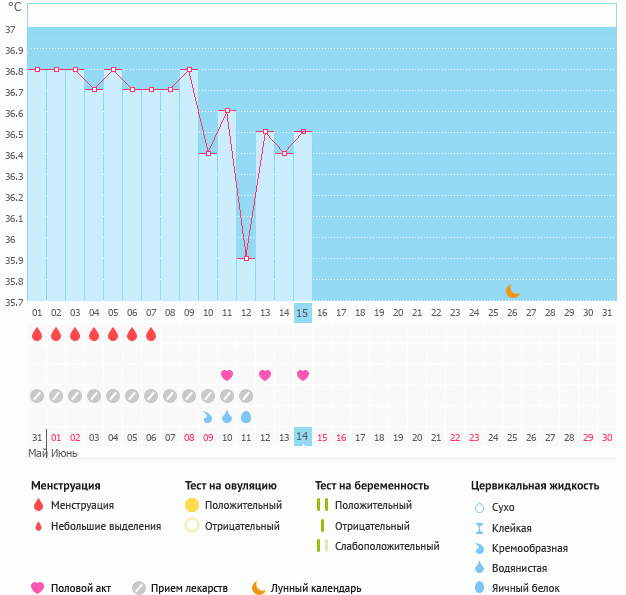Image resolution: width=626 pixels, height=595 pixels.
Task: Click the Лунный календарь legend item
Action: point(306,588)
